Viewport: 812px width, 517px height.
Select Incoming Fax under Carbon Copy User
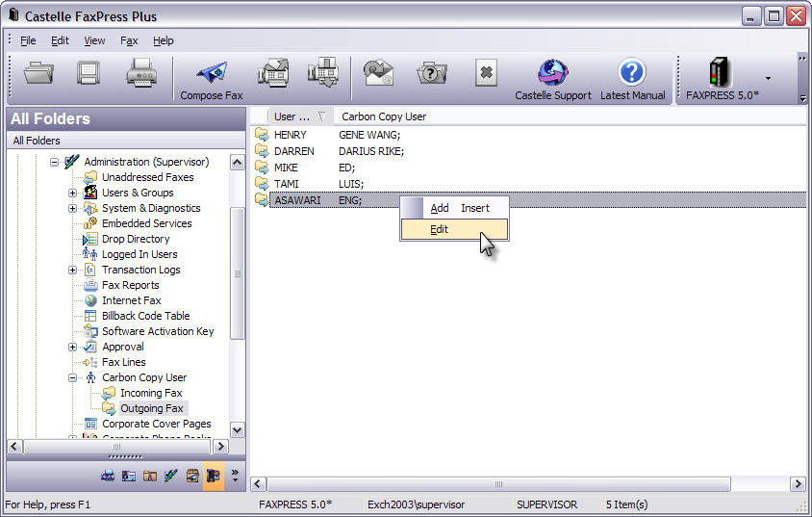pos(151,393)
